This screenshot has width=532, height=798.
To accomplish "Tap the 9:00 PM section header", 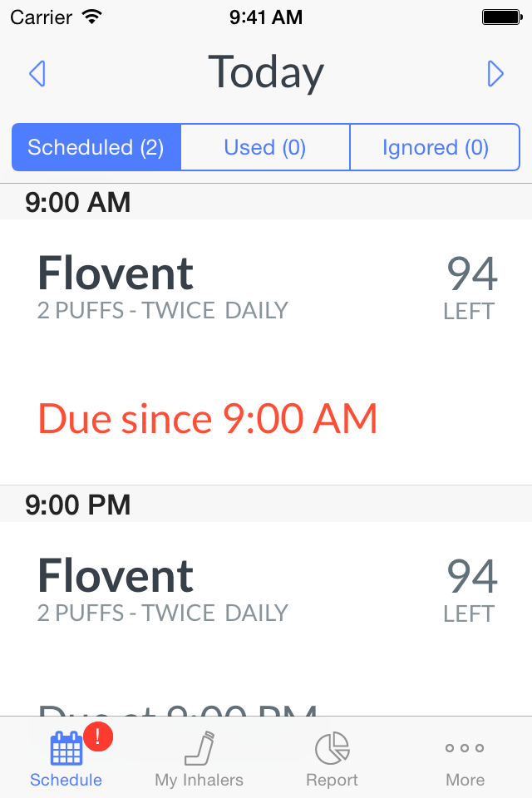I will (266, 504).
